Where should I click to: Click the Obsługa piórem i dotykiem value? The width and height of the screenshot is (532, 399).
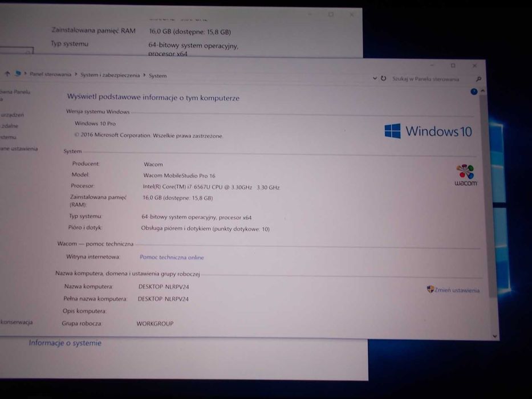point(205,229)
